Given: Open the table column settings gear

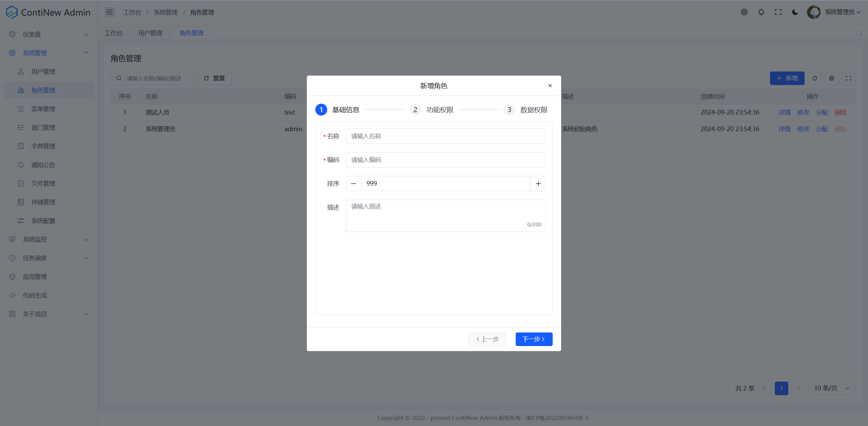Looking at the screenshot, I should click(831, 78).
